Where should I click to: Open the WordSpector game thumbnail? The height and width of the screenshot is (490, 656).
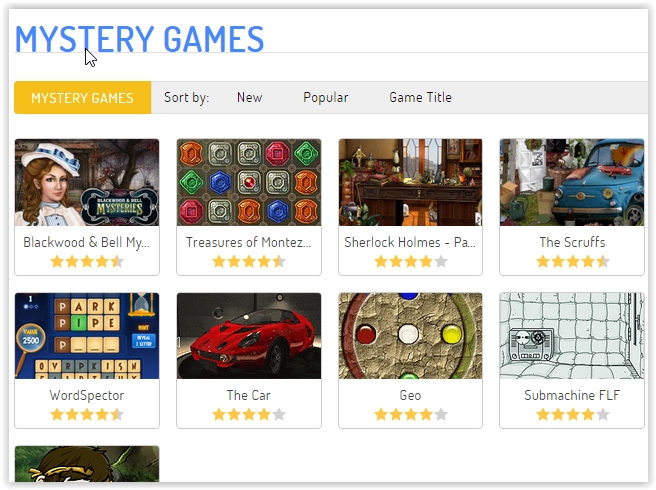[87, 336]
